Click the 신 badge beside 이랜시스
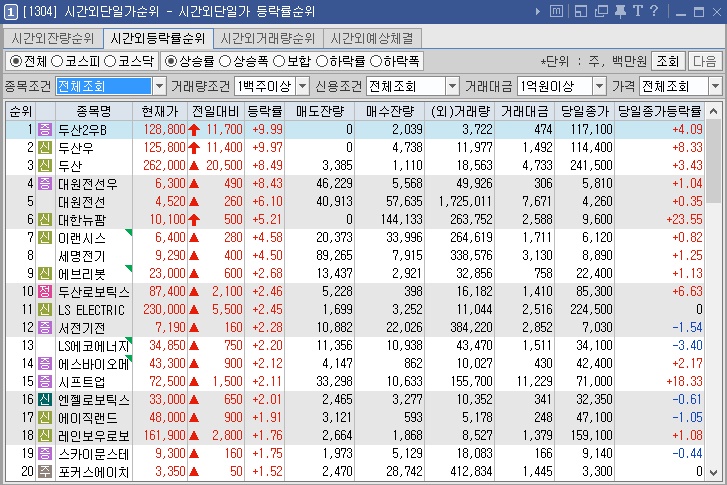727x485 pixels. click(45, 237)
